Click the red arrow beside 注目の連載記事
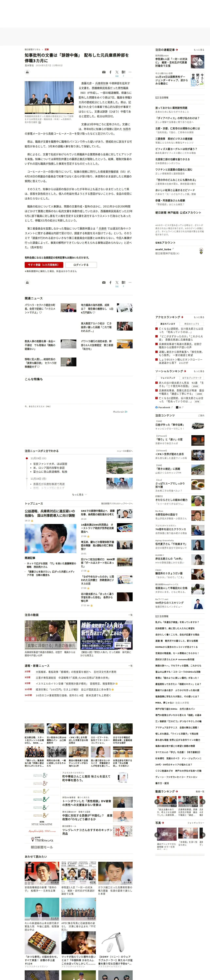Viewport: 210px width, 980px height. coord(177,50)
